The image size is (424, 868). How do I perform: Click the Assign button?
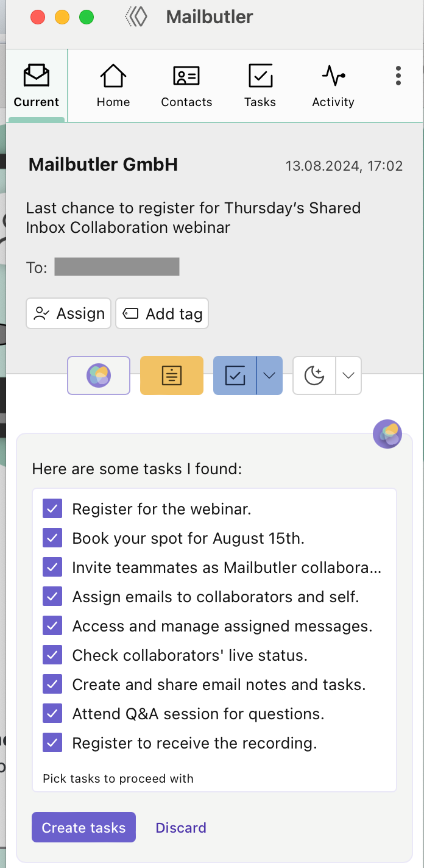69,313
